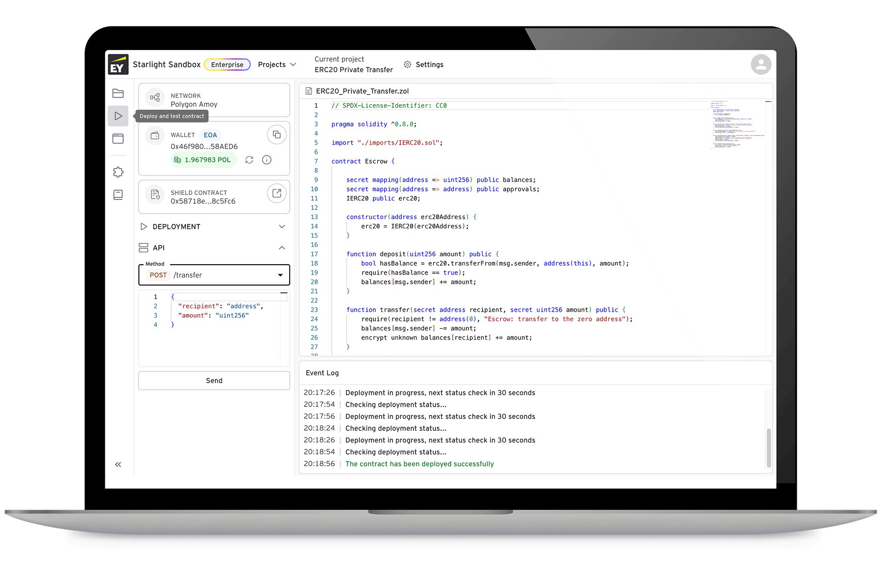The height and width of the screenshot is (588, 882).
Task: Click the Send button
Action: [x=214, y=381]
